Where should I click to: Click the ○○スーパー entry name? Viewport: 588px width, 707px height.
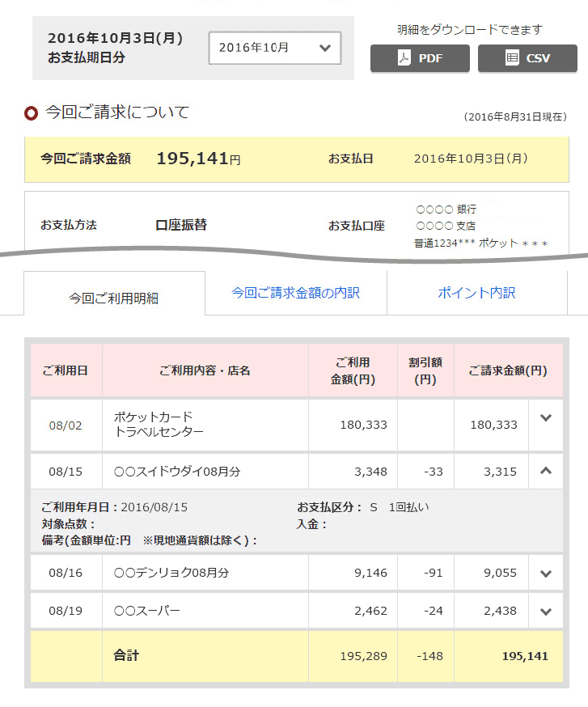[x=147, y=611]
